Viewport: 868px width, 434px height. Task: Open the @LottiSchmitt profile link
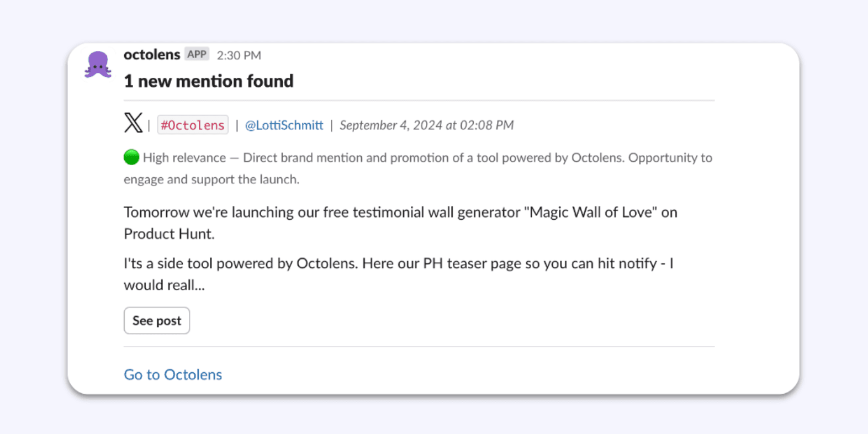coord(284,125)
